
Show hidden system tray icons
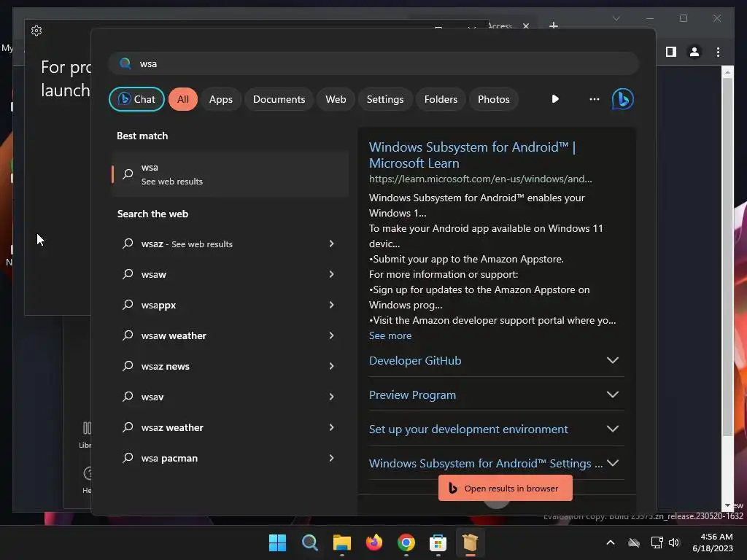point(611,542)
